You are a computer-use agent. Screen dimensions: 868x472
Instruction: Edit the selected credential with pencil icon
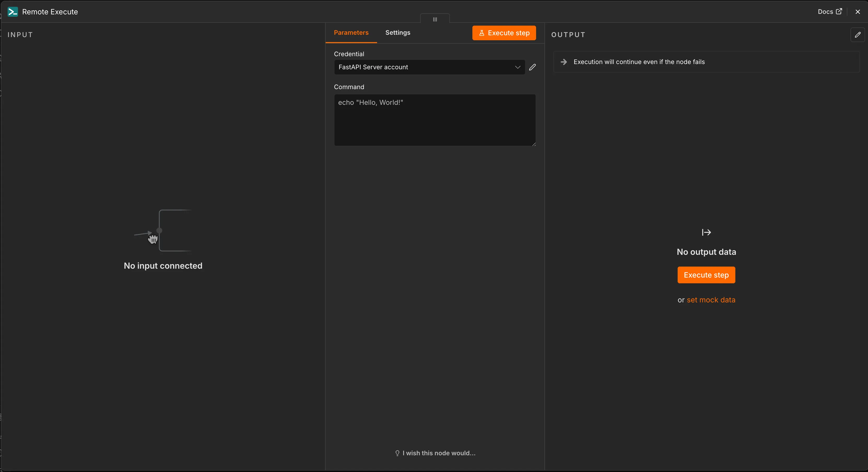pyautogui.click(x=532, y=67)
